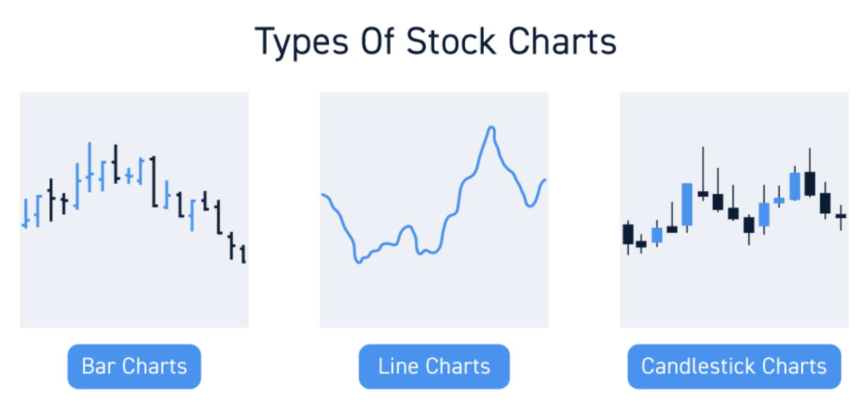
Task: Click the word "Stock" in the heading
Action: tap(451, 41)
